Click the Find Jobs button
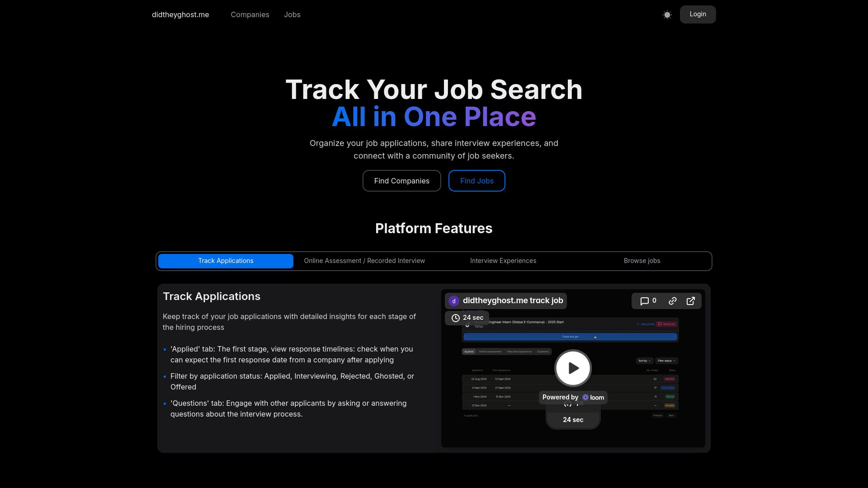 (x=476, y=181)
